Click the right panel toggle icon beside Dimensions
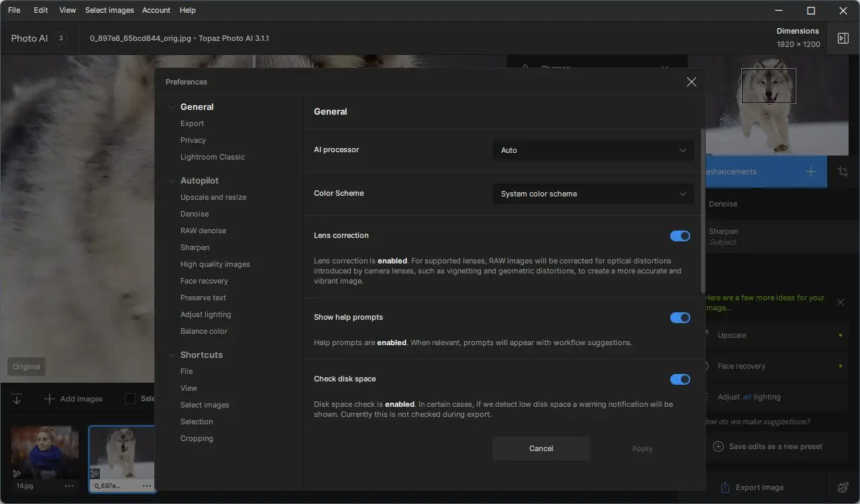The width and height of the screenshot is (860, 504). coord(843,38)
